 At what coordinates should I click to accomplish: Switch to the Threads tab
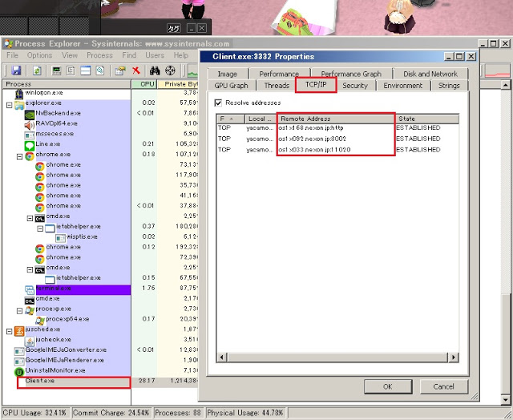[x=277, y=86]
